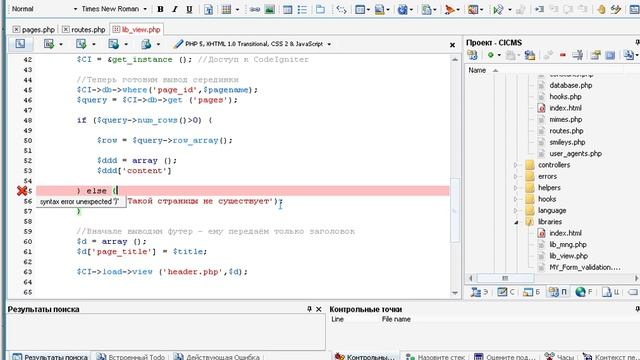
Task: Toggle Bold formatting
Action: click(160, 9)
